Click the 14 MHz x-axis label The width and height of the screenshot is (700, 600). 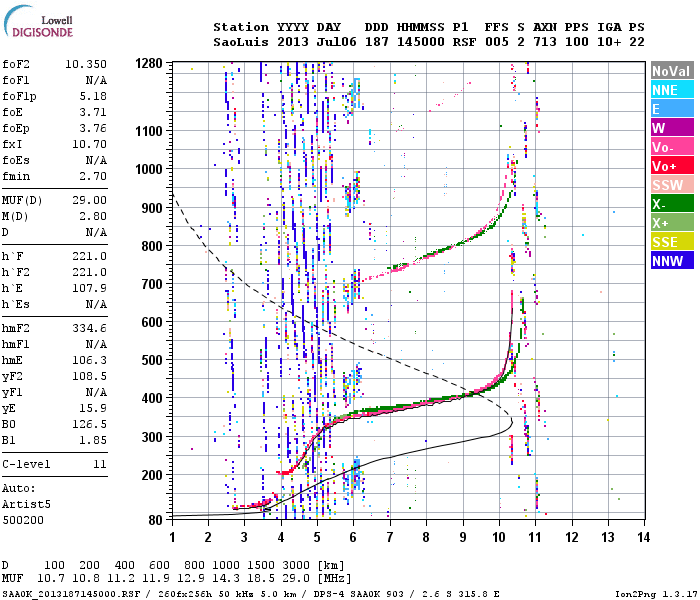643,538
